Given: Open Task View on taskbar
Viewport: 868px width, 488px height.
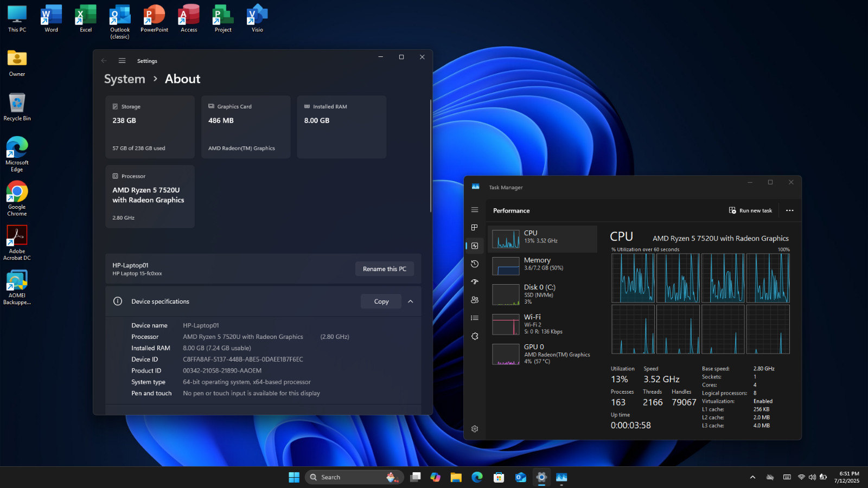Looking at the screenshot, I should 416,477.
